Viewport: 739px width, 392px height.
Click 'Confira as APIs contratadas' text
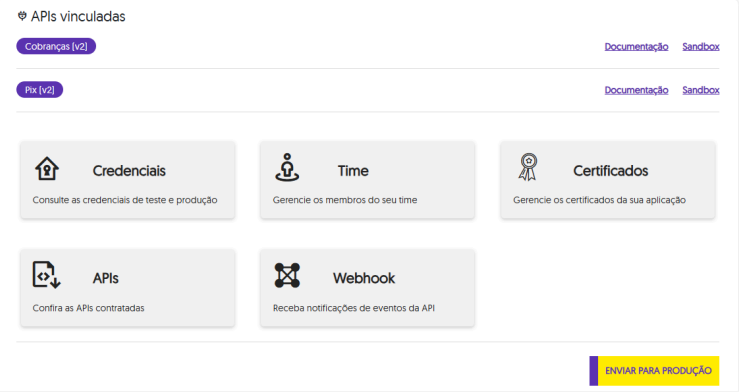click(89, 308)
